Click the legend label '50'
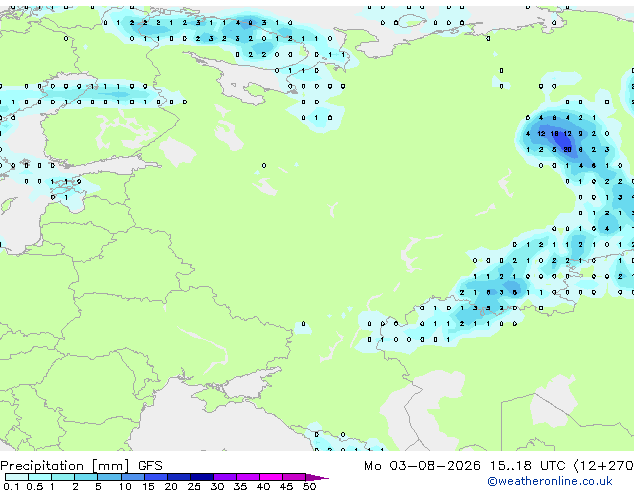This screenshot has width=634, height=490. click(x=309, y=486)
